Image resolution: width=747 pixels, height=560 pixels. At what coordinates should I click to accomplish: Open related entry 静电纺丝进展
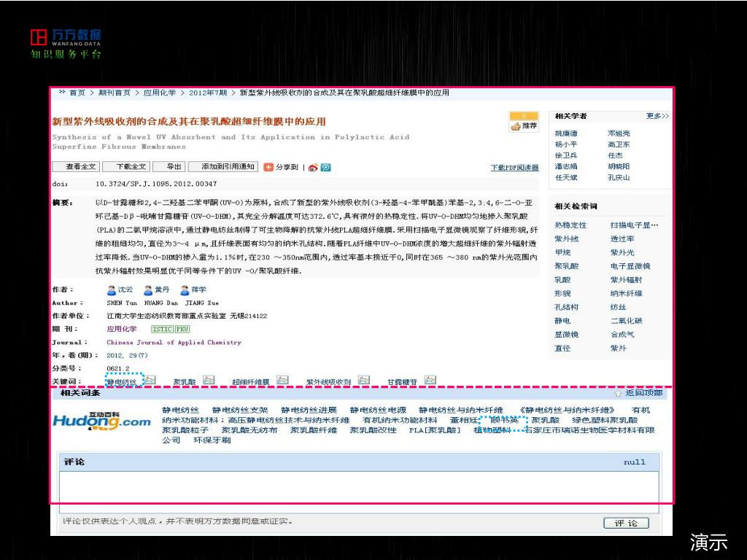pyautogui.click(x=309, y=410)
